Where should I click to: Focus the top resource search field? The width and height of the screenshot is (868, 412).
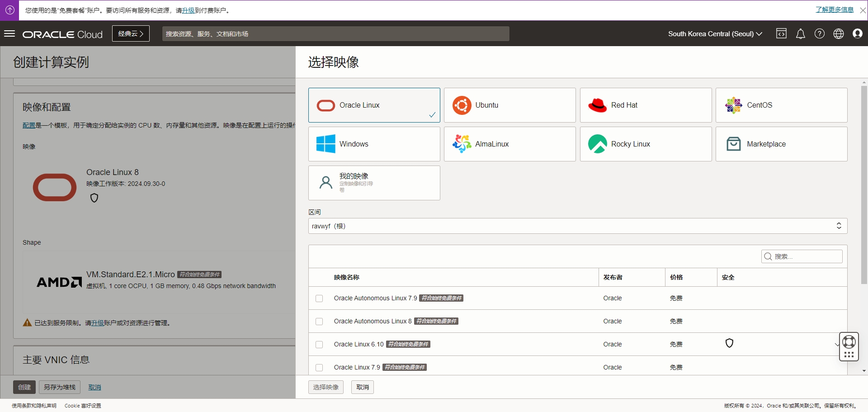tap(335, 33)
